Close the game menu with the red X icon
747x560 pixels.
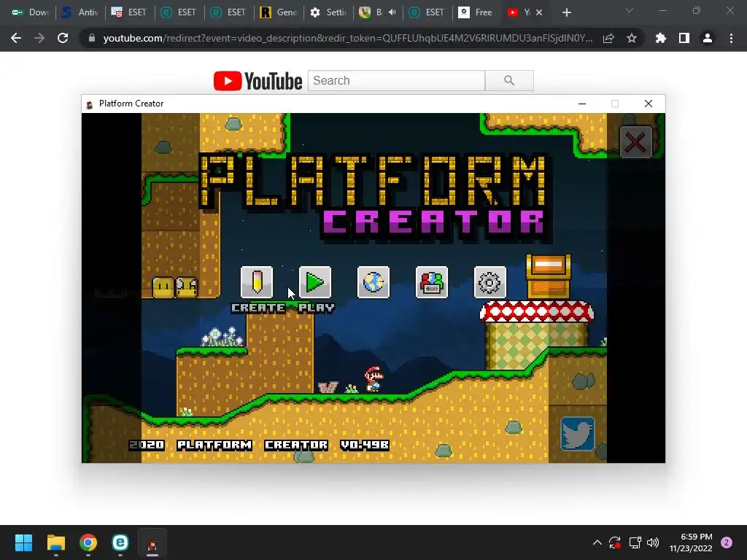[635, 142]
